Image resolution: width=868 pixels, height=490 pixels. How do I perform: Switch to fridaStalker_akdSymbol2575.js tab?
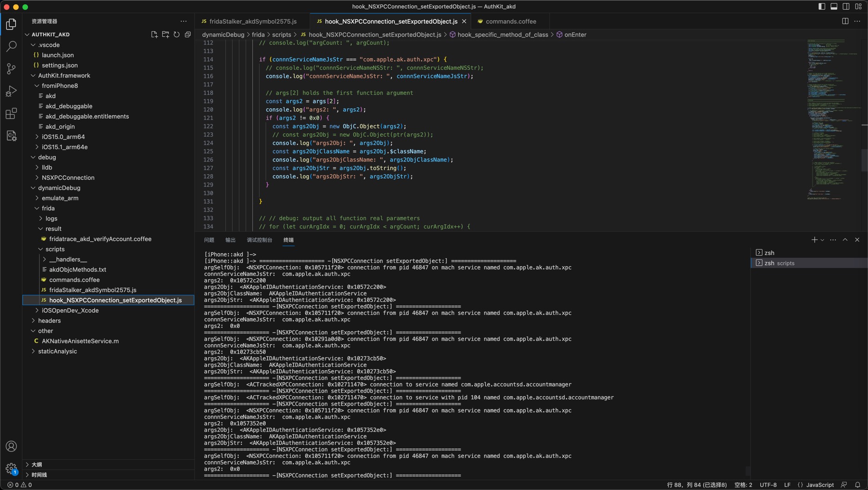[253, 21]
